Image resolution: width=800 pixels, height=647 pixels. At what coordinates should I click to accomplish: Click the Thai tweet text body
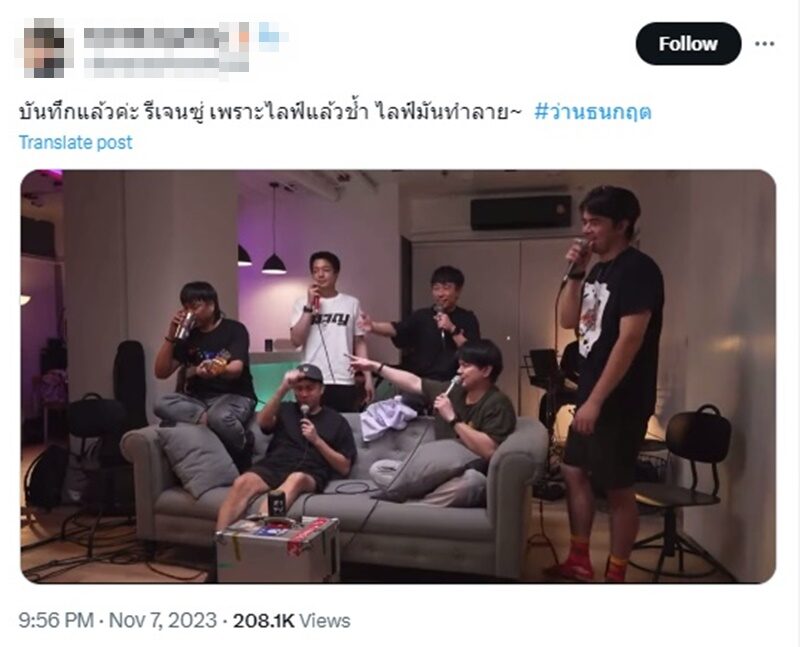(x=270, y=111)
